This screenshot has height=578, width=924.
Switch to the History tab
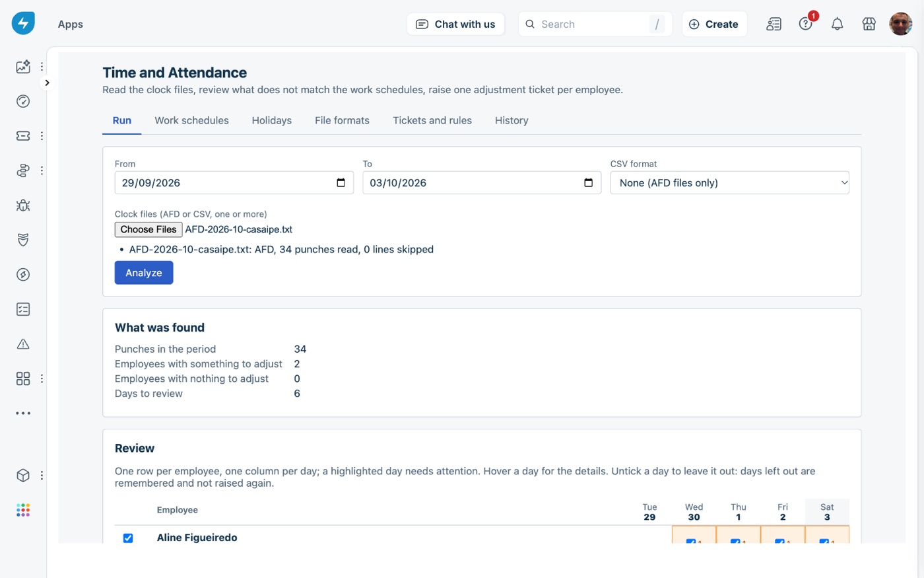tap(511, 120)
